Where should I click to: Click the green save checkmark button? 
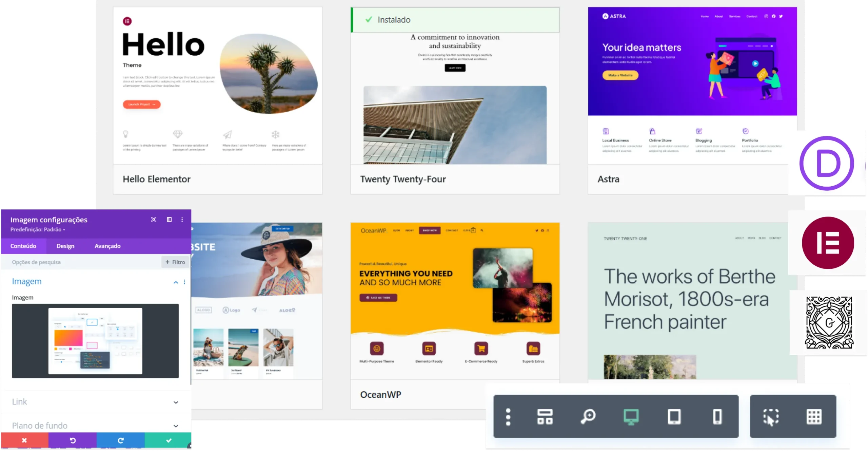click(x=169, y=440)
